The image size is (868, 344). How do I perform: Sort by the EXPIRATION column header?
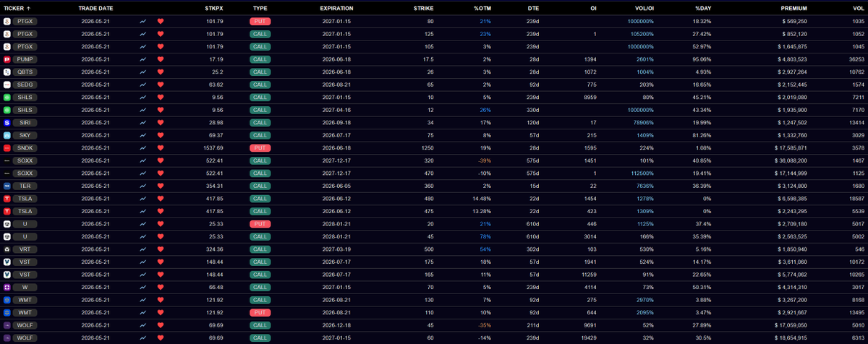337,7
